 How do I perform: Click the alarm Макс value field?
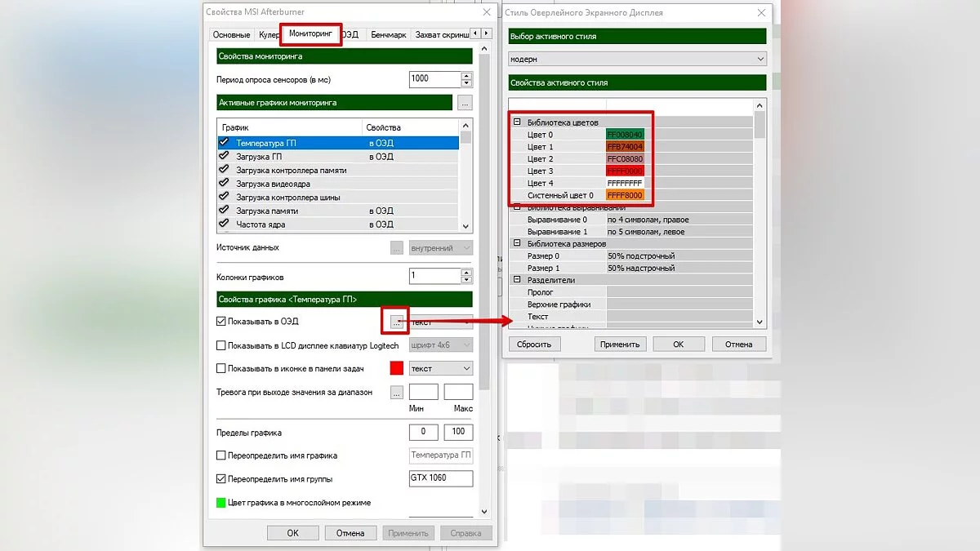click(x=458, y=393)
